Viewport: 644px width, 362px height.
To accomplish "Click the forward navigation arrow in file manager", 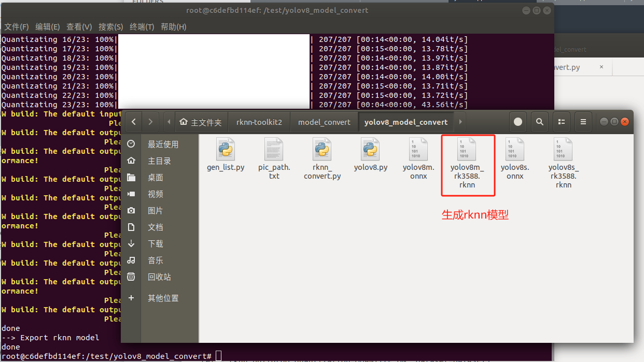I will coord(150,122).
